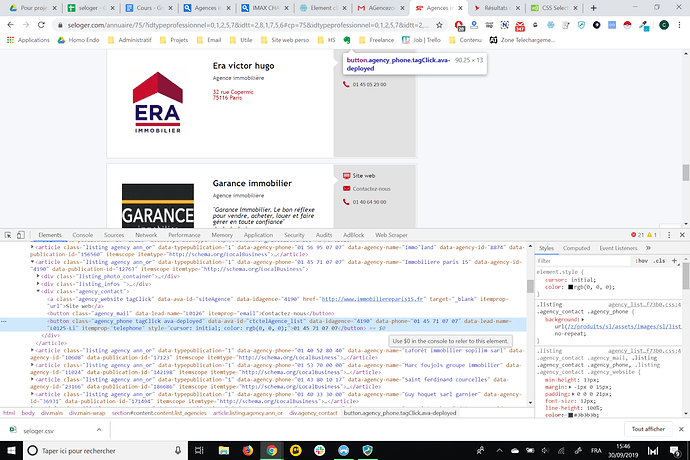Click the black color swatch in element.style
This screenshot has width=690, height=460.
[571, 287]
